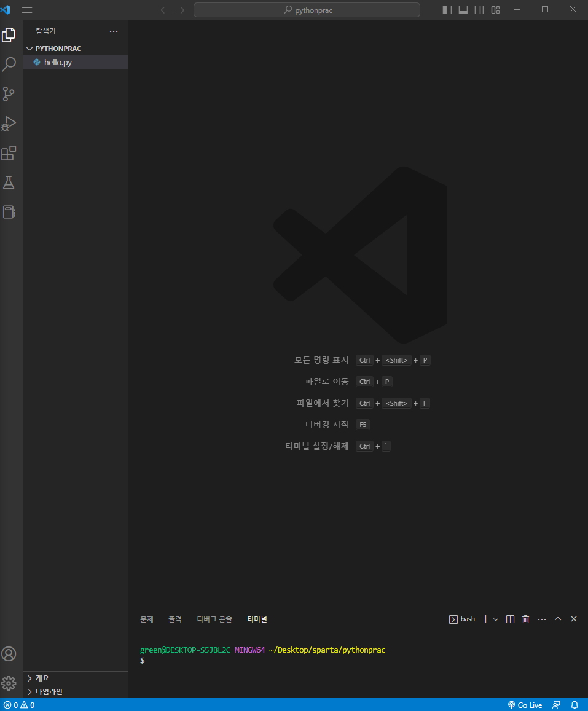Maximize the panel with the up chevron

tap(558, 619)
